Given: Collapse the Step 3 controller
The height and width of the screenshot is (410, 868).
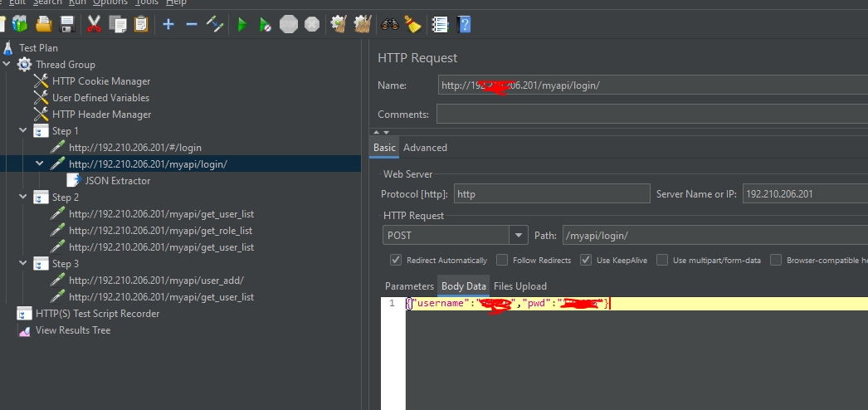Looking at the screenshot, I should 23,264.
